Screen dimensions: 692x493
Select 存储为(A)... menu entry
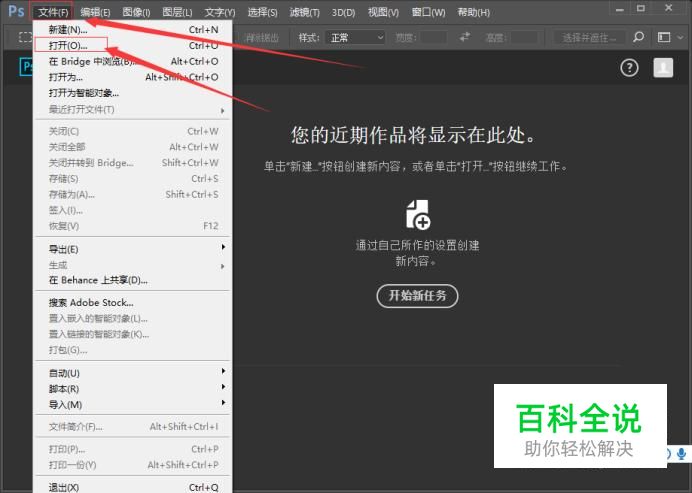(133, 194)
